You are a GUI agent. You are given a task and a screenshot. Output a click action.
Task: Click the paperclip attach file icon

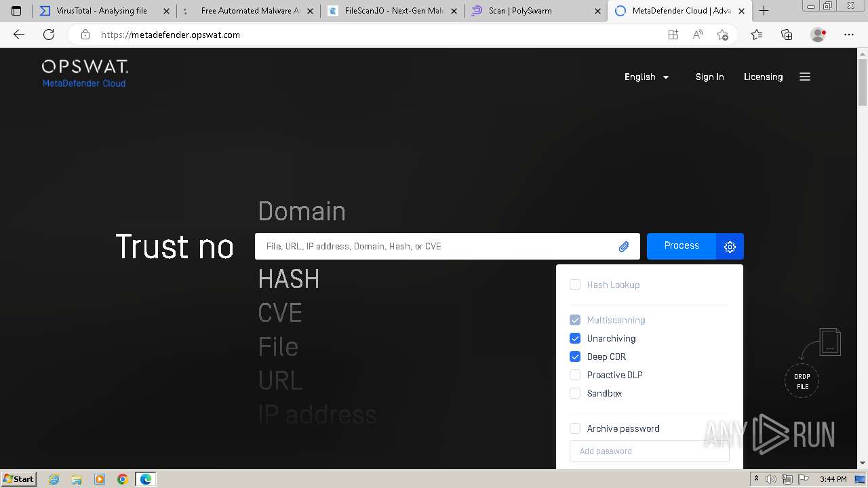(x=624, y=247)
